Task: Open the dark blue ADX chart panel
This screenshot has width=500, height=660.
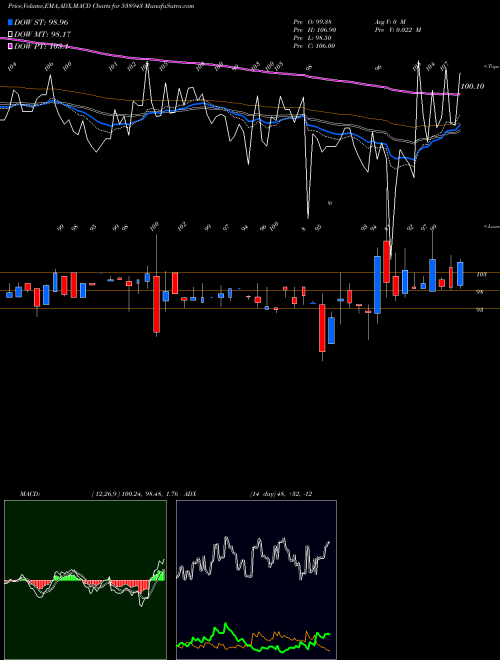Action: point(256,580)
